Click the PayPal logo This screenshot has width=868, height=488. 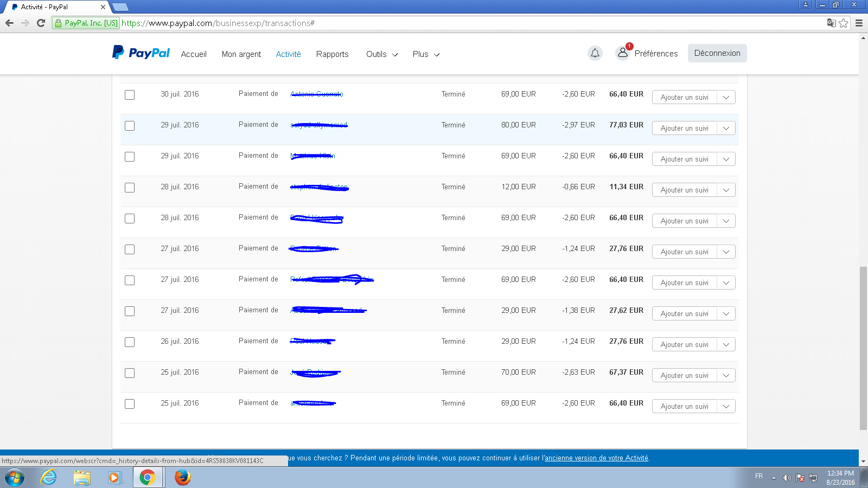[141, 53]
